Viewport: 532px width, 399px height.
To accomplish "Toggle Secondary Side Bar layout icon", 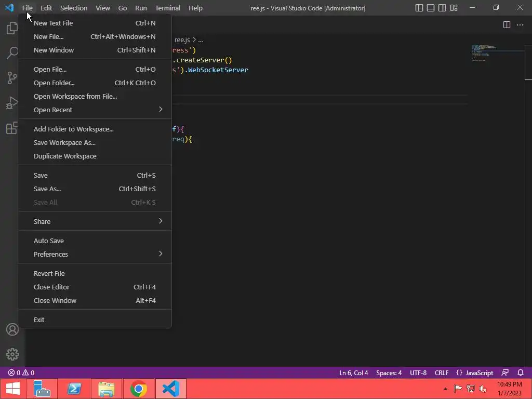I will [442, 8].
